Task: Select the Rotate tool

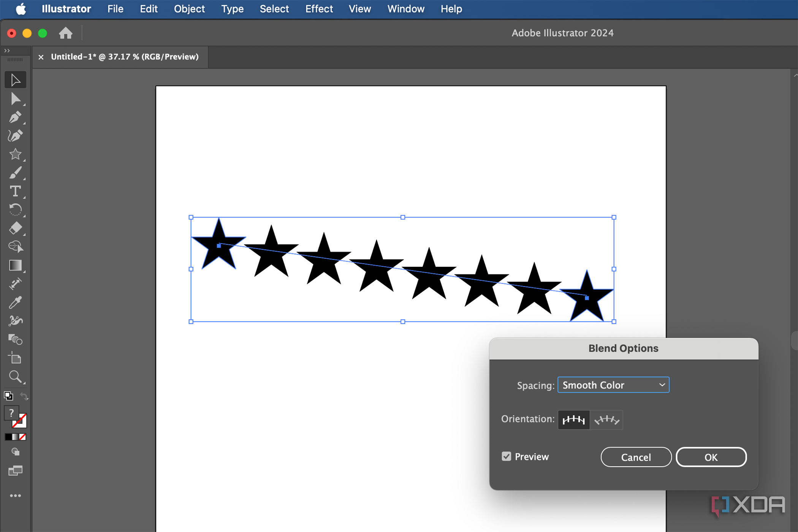Action: point(15,210)
